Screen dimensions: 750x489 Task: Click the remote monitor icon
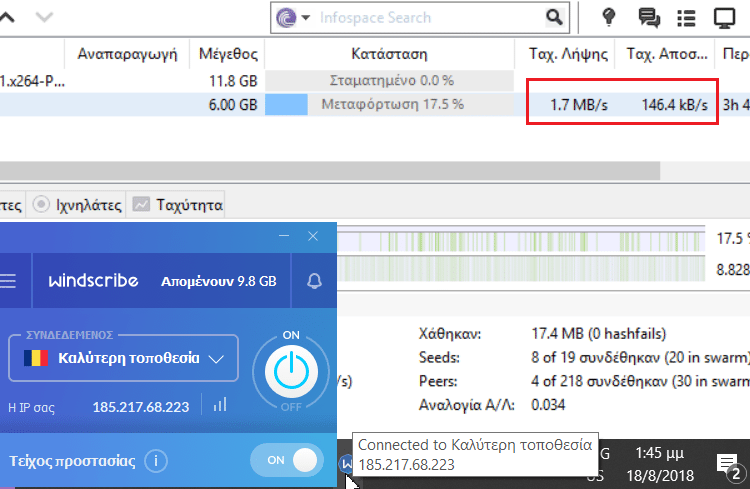pyautogui.click(x=724, y=18)
